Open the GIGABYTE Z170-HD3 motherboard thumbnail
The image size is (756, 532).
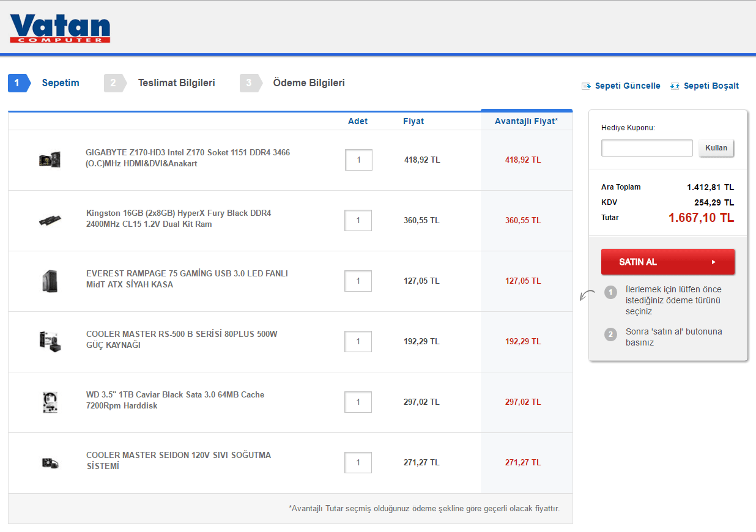click(50, 160)
